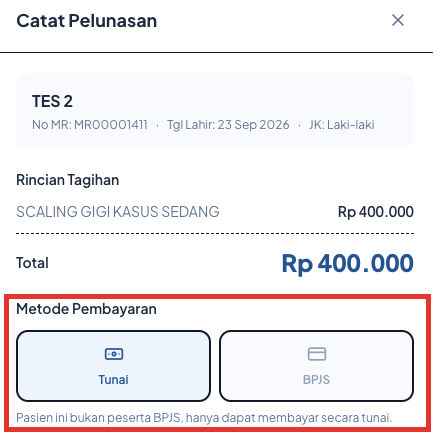Click the patient name TES 2
Image resolution: width=433 pixels, height=433 pixels.
click(x=52, y=101)
